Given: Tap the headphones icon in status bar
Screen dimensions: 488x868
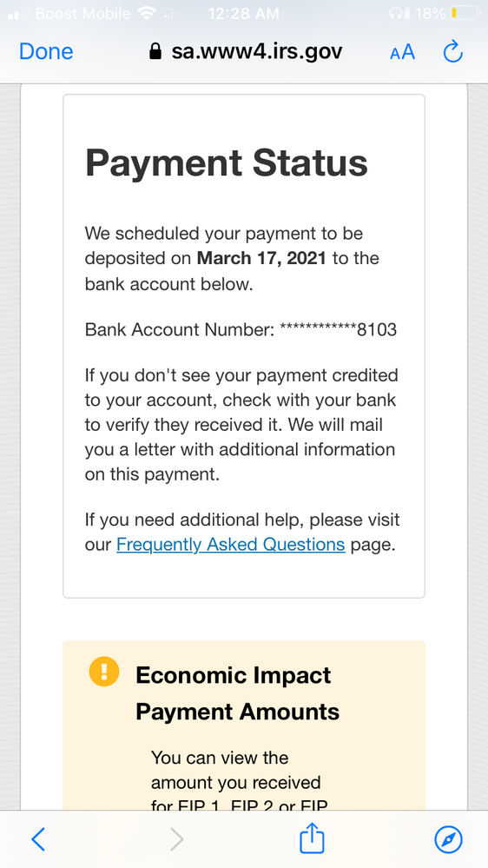Looking at the screenshot, I should pos(396,13).
